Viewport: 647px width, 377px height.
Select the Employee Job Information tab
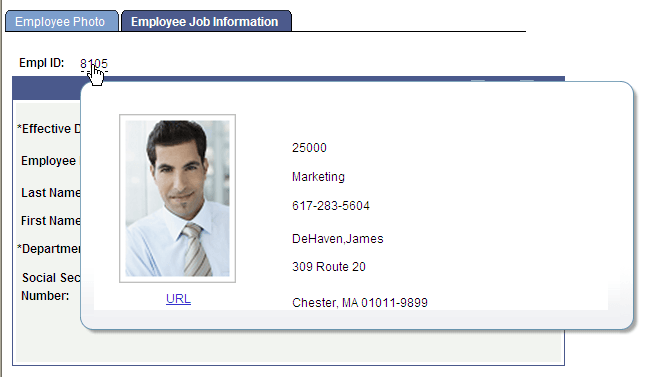(x=206, y=21)
